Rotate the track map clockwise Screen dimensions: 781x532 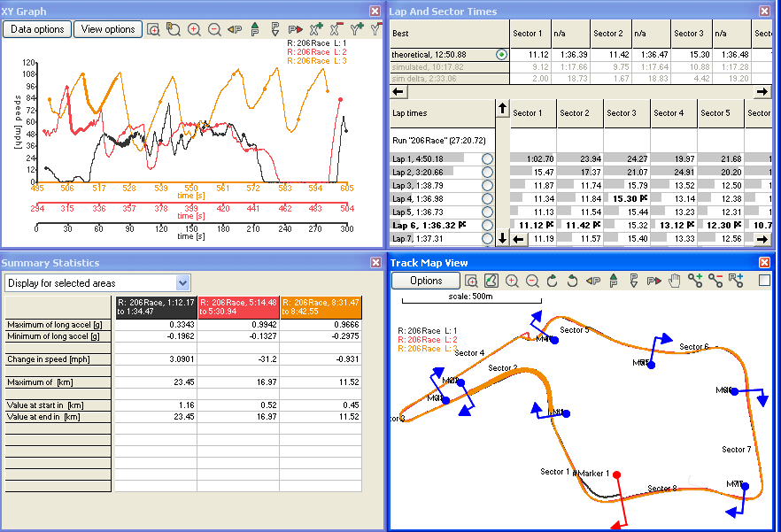pos(553,281)
